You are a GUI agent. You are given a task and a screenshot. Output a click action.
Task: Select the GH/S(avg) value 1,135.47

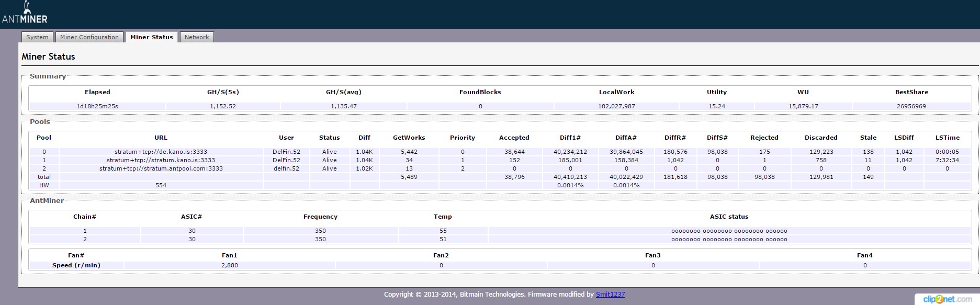pos(344,106)
